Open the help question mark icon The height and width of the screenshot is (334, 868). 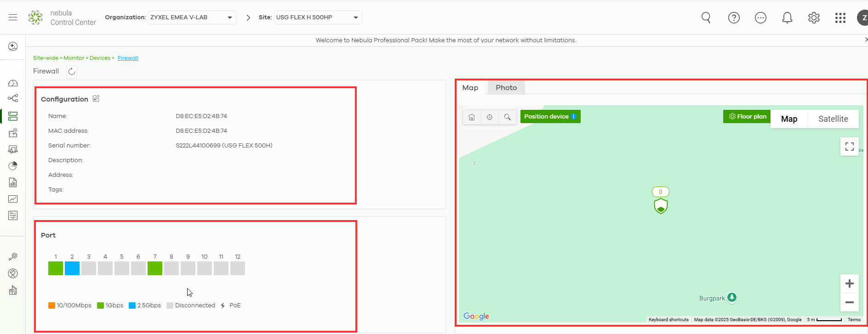tap(734, 18)
